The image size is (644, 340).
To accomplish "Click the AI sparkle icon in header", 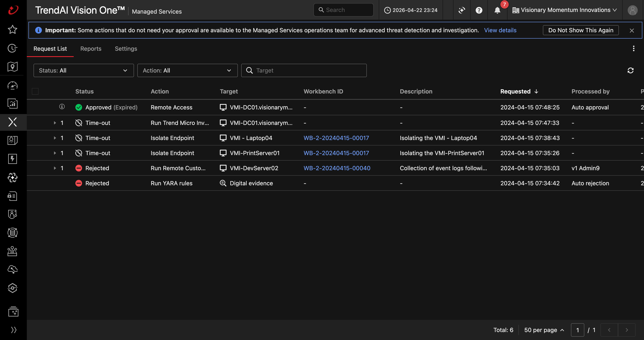I will pos(462,10).
